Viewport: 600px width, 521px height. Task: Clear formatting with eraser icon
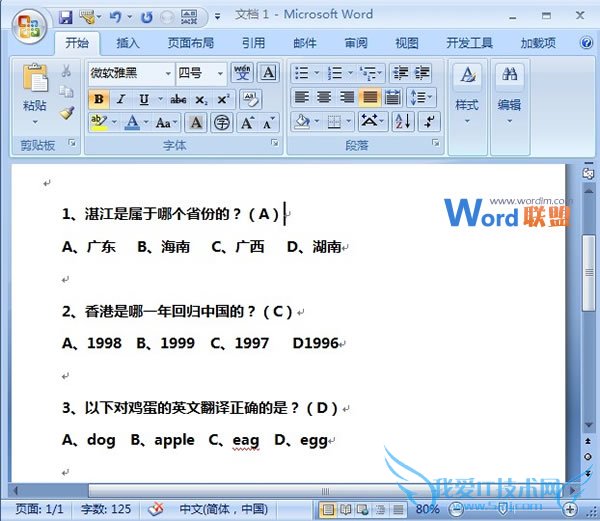tap(250, 99)
